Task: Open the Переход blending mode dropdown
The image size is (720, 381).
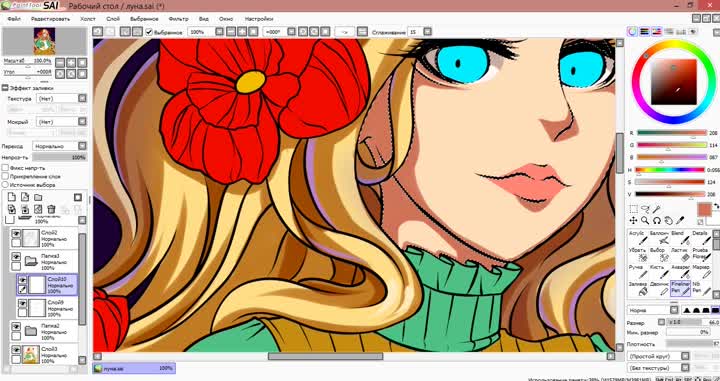Action: coord(59,146)
